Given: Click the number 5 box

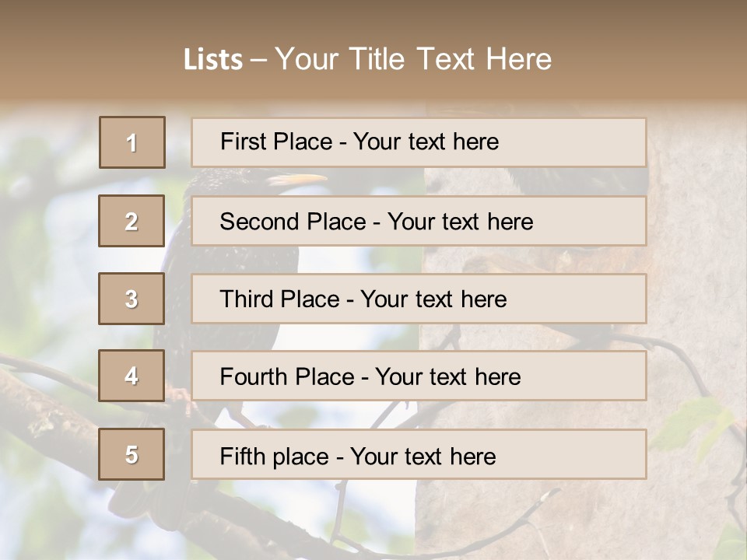Looking at the screenshot, I should click(x=132, y=453).
